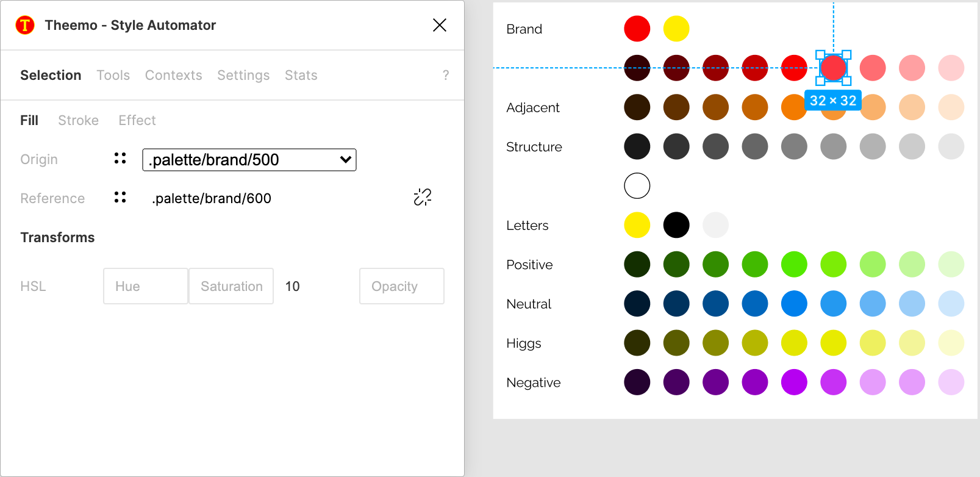
Task: Open the .palette/brand/500 origin dropdown
Action: pos(249,160)
